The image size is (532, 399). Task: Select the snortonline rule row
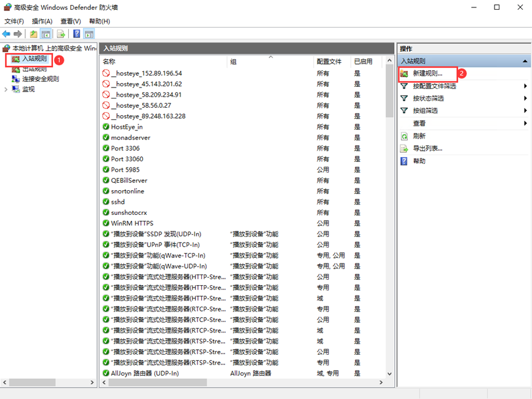(242, 191)
